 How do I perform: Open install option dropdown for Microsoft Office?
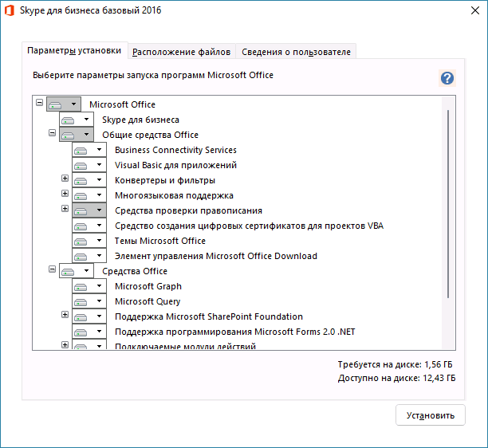(x=64, y=104)
